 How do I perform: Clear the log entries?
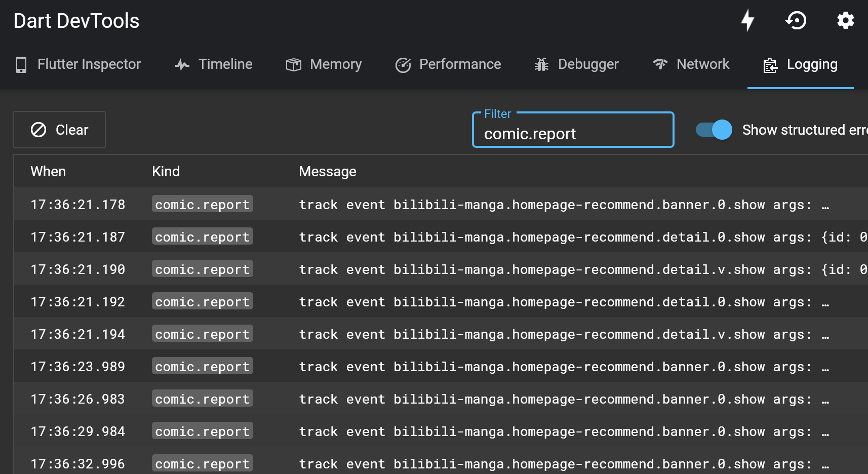point(59,130)
